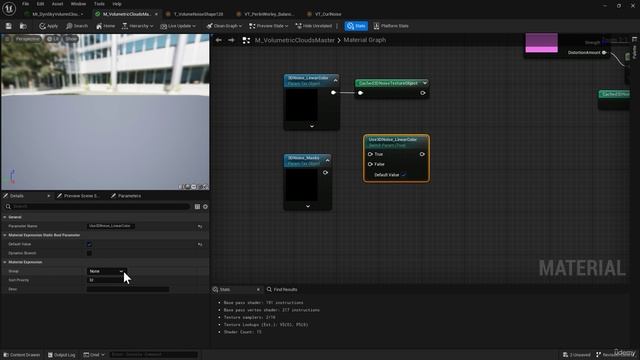Image resolution: width=640 pixels, height=360 pixels.
Task: Open the Asset menu
Action: (57, 4)
